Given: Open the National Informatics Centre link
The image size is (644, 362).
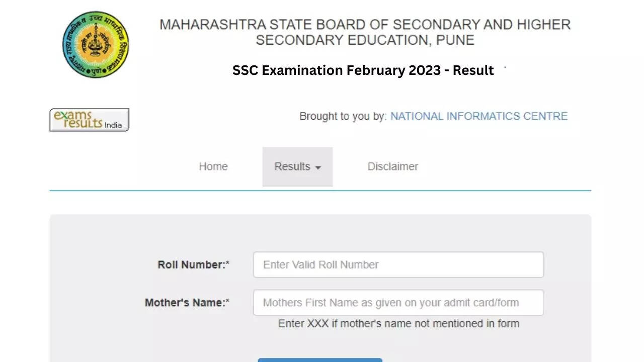Looking at the screenshot, I should pyautogui.click(x=478, y=116).
